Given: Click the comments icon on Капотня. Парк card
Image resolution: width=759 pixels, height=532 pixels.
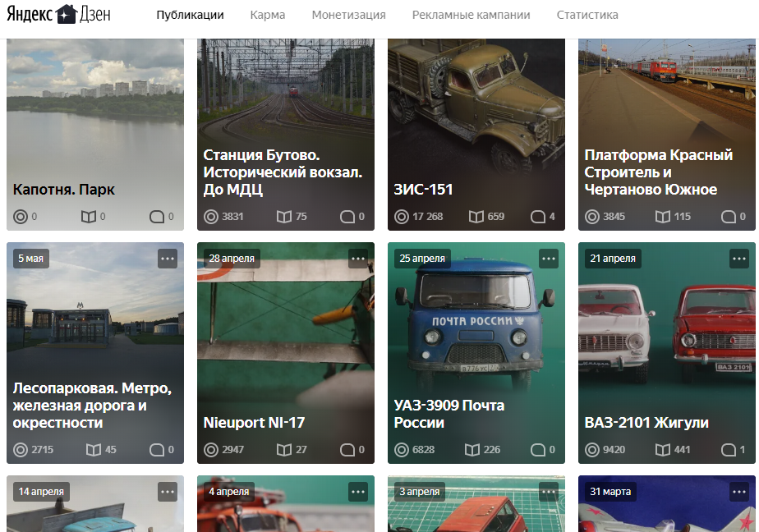Looking at the screenshot, I should 157,217.
